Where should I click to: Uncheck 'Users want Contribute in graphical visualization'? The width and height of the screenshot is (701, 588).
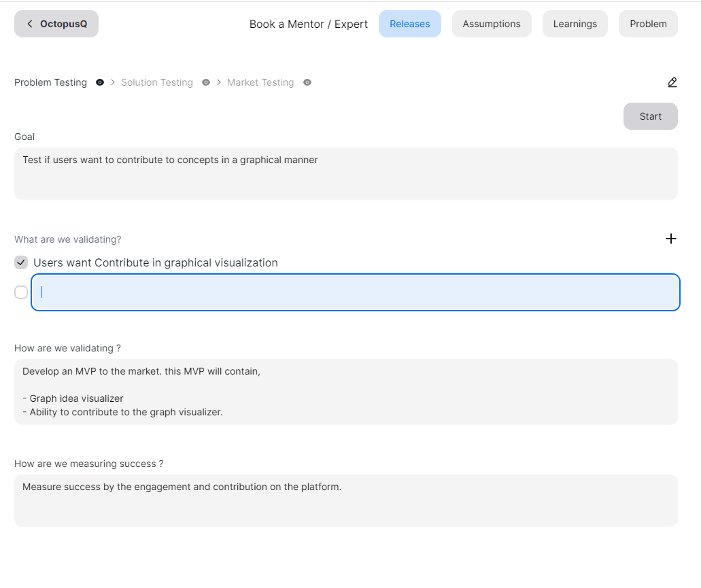(21, 262)
